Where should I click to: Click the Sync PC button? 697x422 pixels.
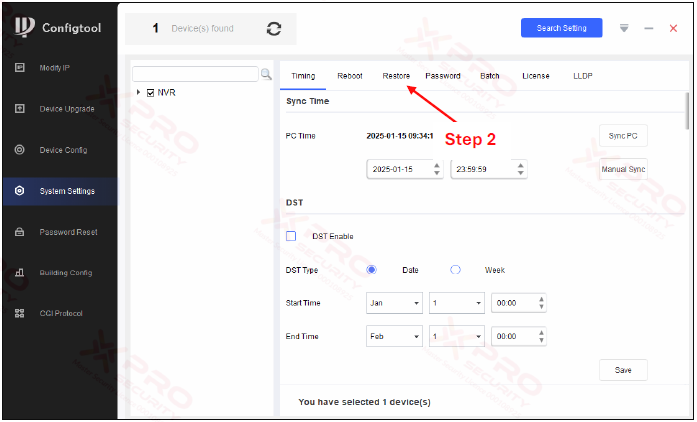623,136
